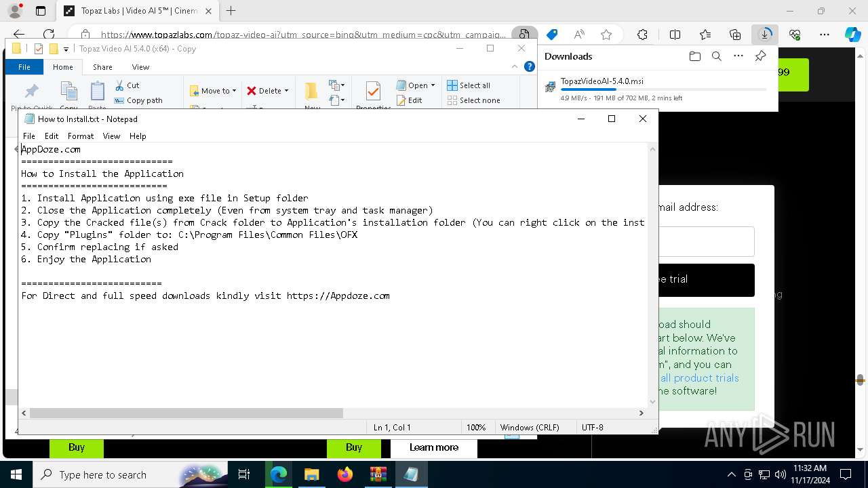868x488 pixels.
Task: Click the left green Buy button
Action: [x=77, y=447]
